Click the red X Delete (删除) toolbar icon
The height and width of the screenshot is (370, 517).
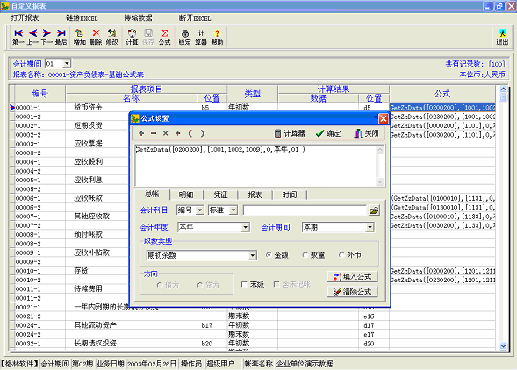96,37
